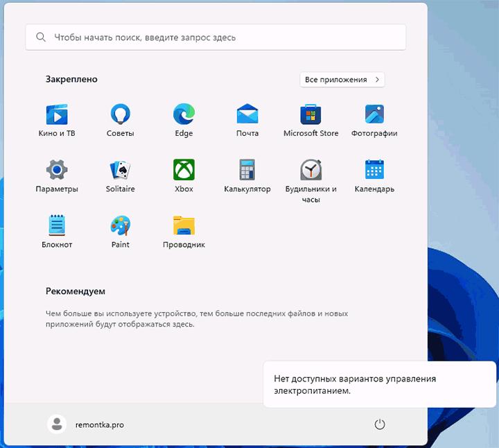Open the Календарь calendar app
The height and width of the screenshot is (448, 499).
(374, 176)
